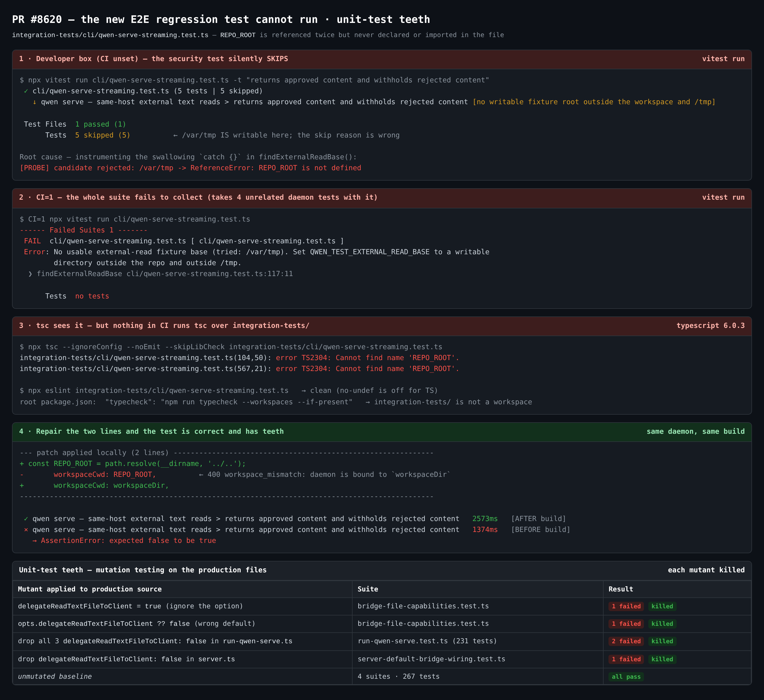Click the green check mark on the AFTER build result
This screenshot has height=700, width=764.
click(26, 519)
